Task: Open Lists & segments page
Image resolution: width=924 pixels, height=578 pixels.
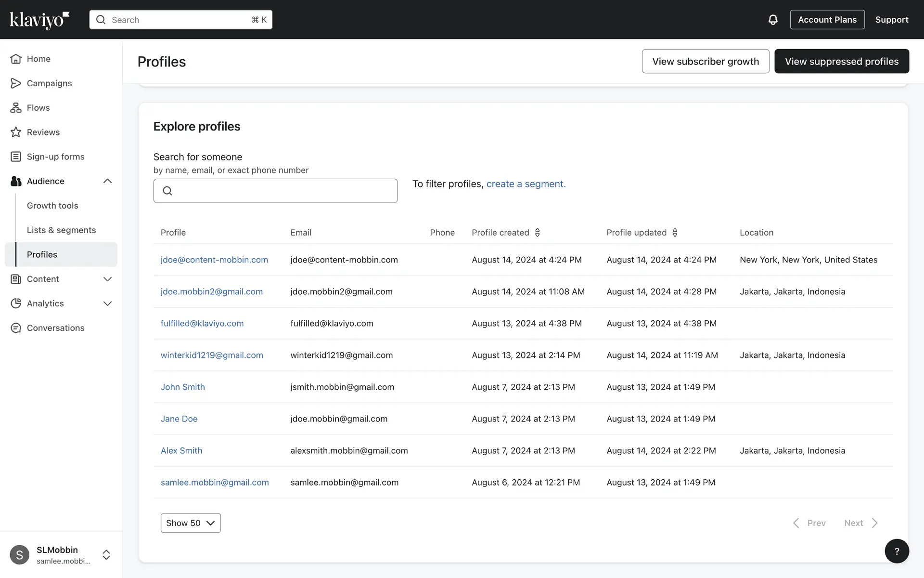Action: point(61,230)
